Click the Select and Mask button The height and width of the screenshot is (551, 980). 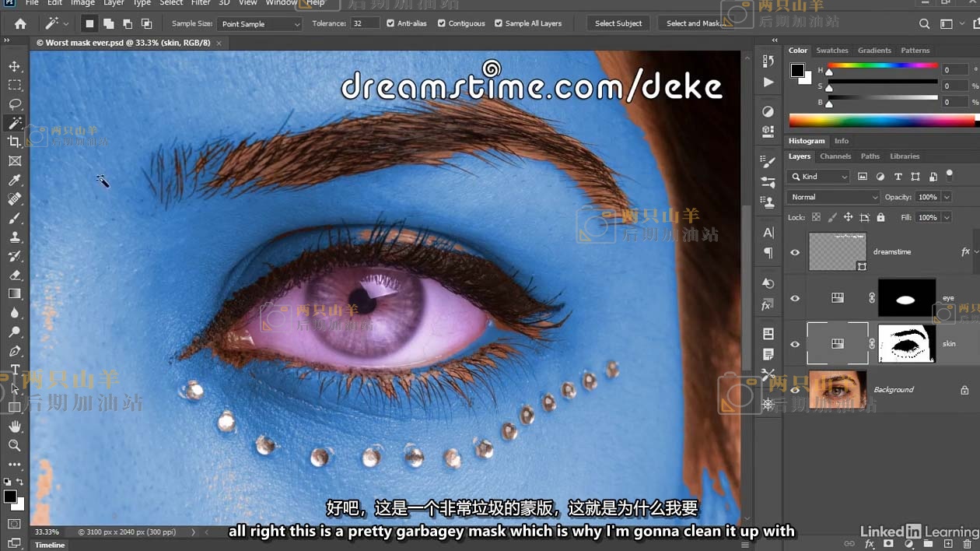695,23
